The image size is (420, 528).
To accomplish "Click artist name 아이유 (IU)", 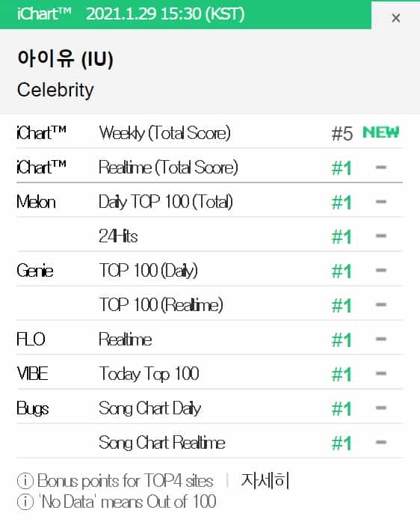I will click(x=65, y=59).
